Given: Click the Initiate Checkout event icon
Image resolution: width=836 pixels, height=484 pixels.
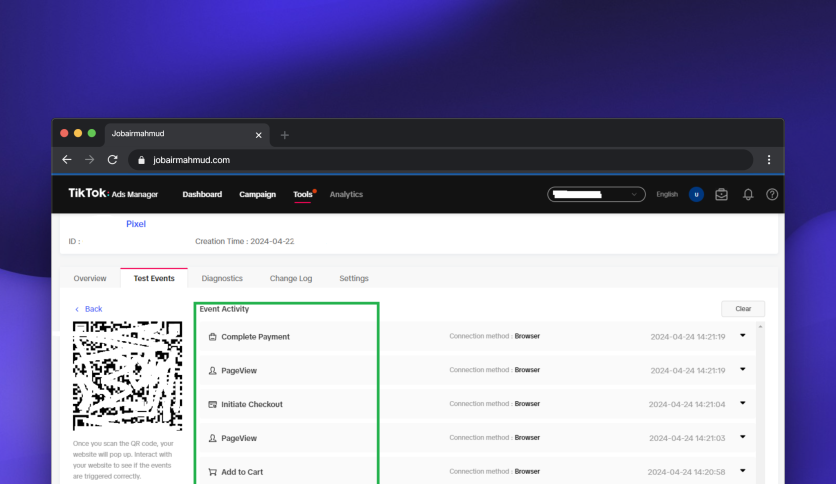Looking at the screenshot, I should [x=212, y=405].
